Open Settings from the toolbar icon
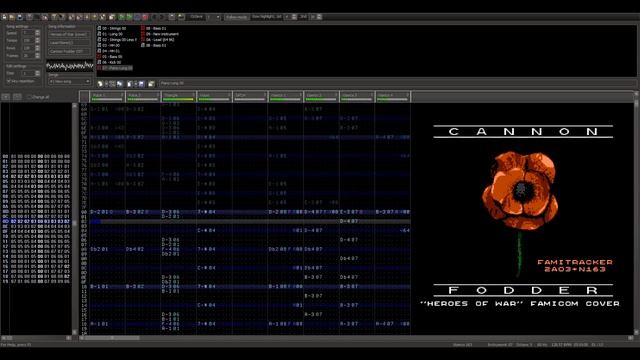Image resolution: width=640 pixels, height=360 pixels. (x=172, y=17)
